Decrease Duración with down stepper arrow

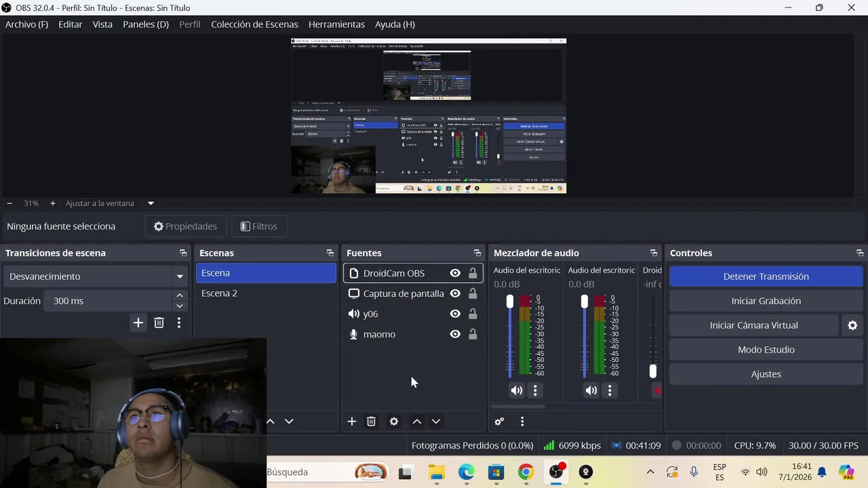pyautogui.click(x=179, y=306)
